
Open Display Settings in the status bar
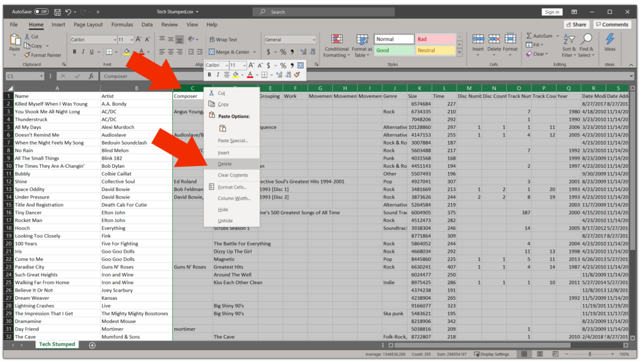(492, 354)
